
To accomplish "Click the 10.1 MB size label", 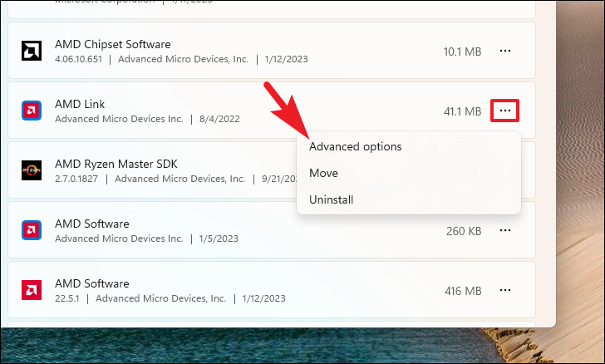I will [463, 52].
